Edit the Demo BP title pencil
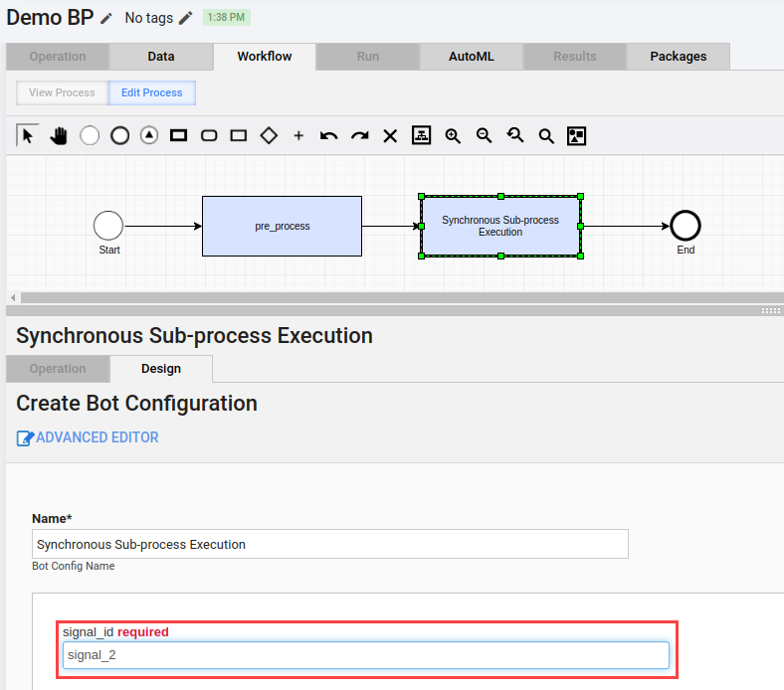Viewport: 784px width, 690px height. tap(106, 19)
